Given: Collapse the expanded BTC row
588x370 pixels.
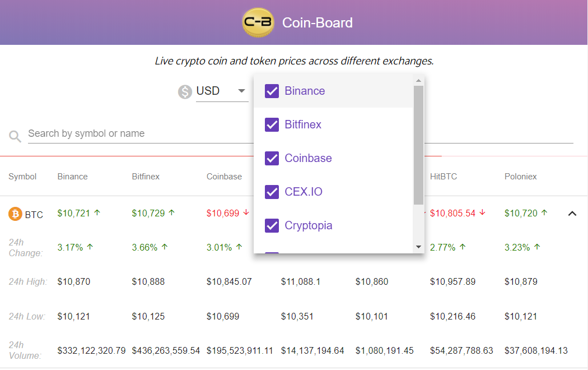Looking at the screenshot, I should click(x=572, y=214).
